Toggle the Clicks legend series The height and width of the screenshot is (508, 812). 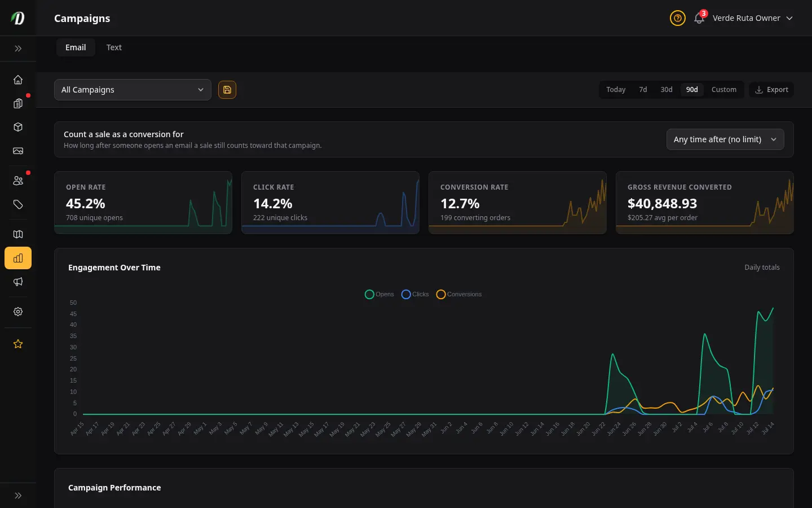click(415, 294)
